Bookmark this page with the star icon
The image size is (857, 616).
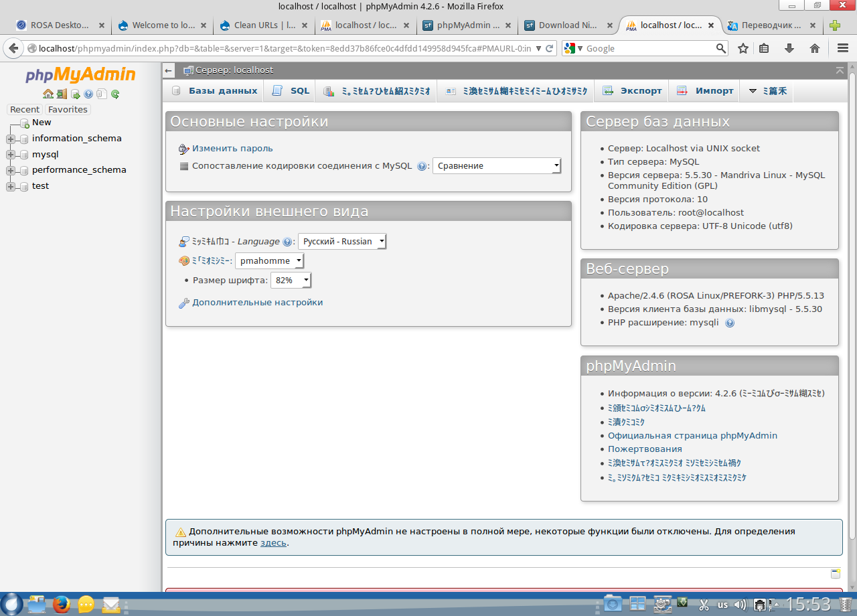click(743, 48)
